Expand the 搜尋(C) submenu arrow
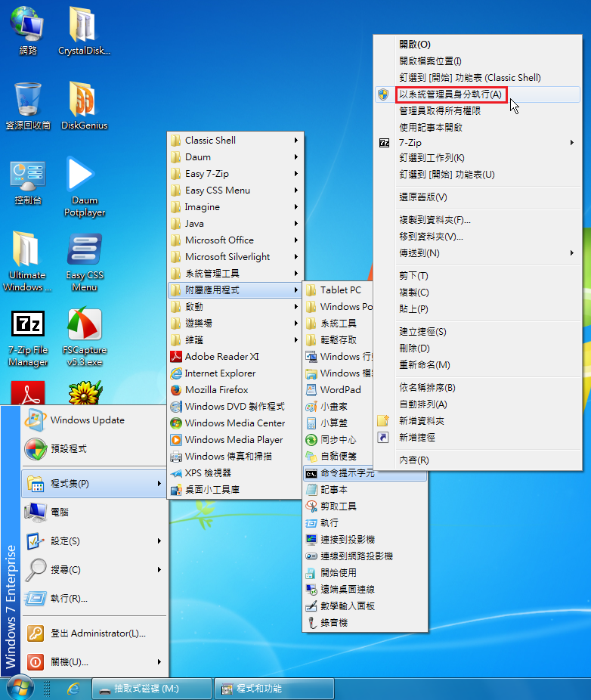Viewport: 591px width, 700px height. tap(159, 570)
